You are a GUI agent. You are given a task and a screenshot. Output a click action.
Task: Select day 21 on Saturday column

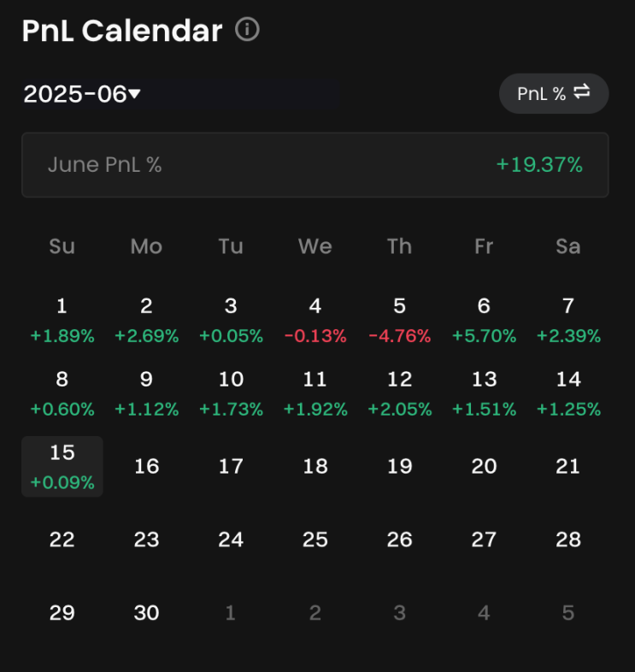click(x=568, y=466)
